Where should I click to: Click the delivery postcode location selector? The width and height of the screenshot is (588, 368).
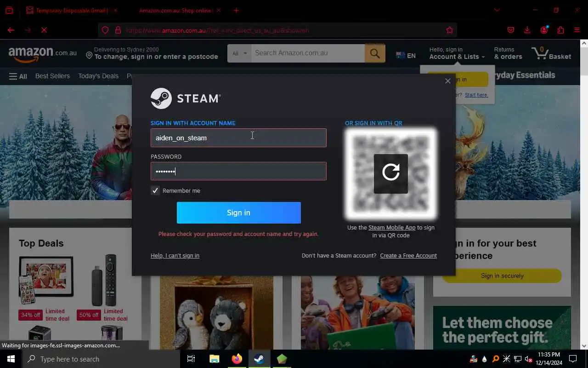point(152,53)
